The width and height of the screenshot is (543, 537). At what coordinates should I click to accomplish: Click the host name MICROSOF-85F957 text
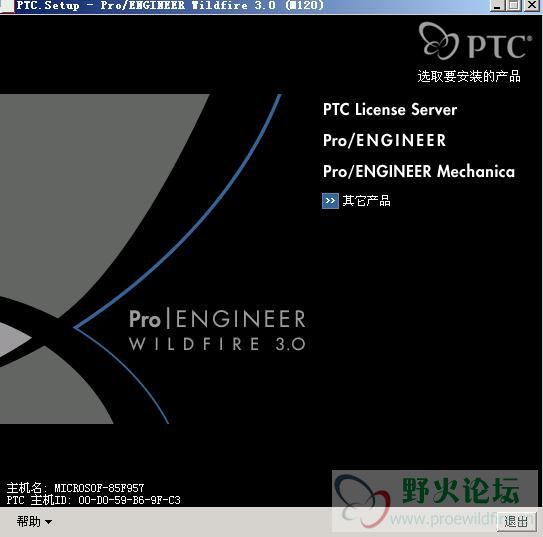click(99, 488)
